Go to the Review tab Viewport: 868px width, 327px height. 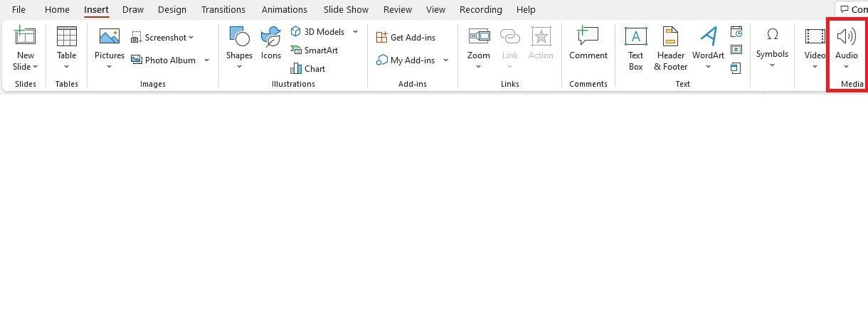398,9
